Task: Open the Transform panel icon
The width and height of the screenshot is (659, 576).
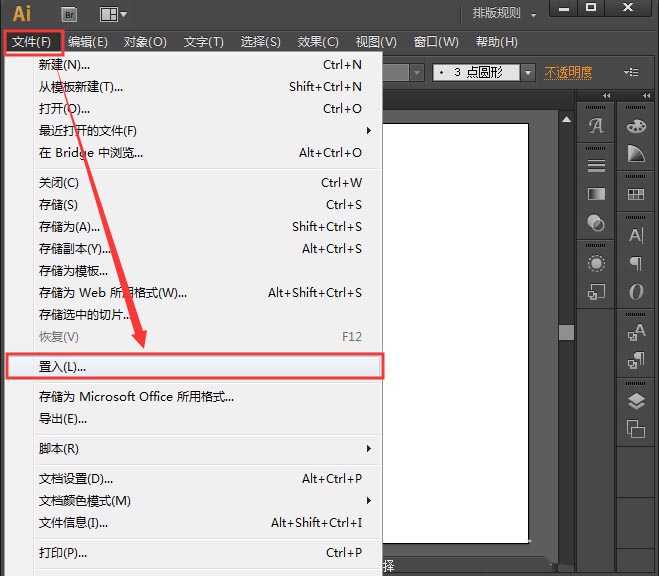Action: (x=596, y=292)
